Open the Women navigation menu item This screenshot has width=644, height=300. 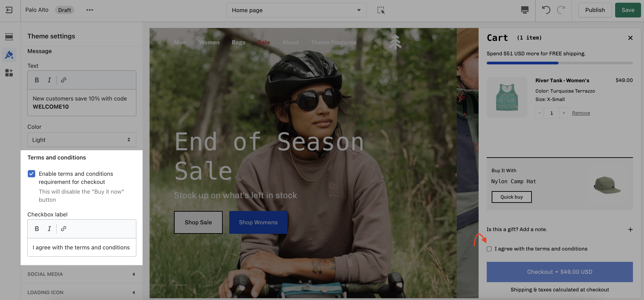pyautogui.click(x=209, y=42)
